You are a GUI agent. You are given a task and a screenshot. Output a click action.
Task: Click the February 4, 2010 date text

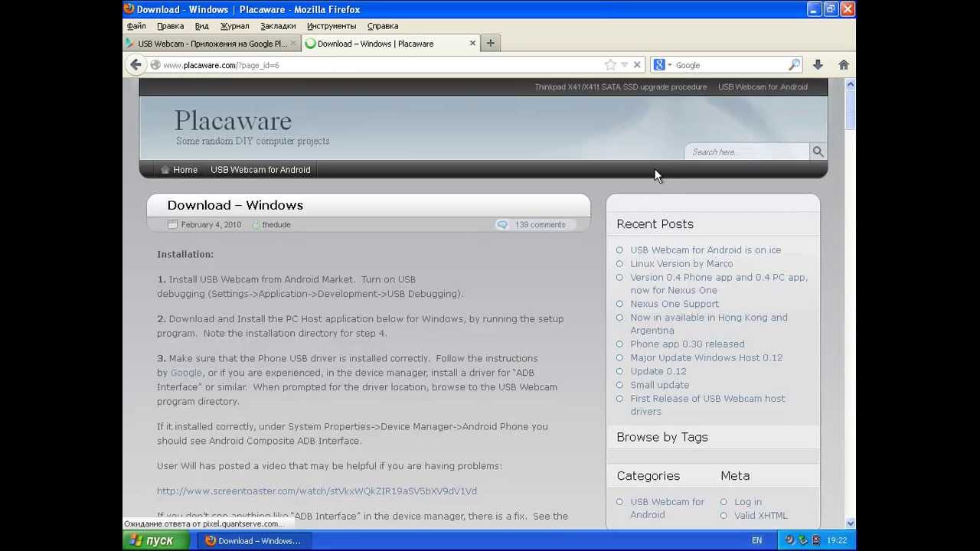pyautogui.click(x=211, y=224)
